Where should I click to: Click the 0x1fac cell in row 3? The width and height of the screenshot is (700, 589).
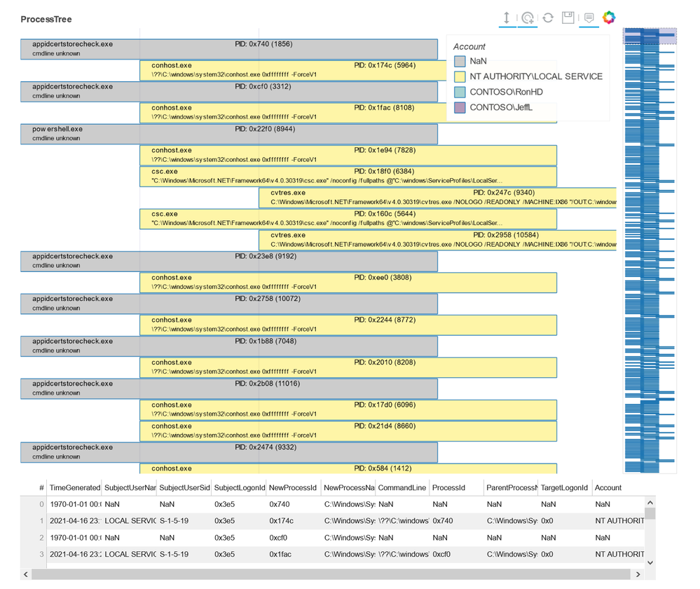pyautogui.click(x=294, y=554)
